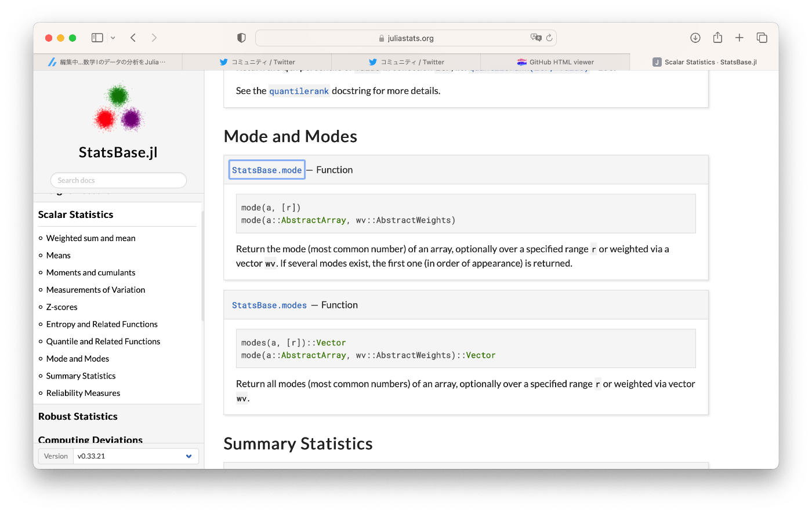Reload the juliastats.org page

[549, 38]
